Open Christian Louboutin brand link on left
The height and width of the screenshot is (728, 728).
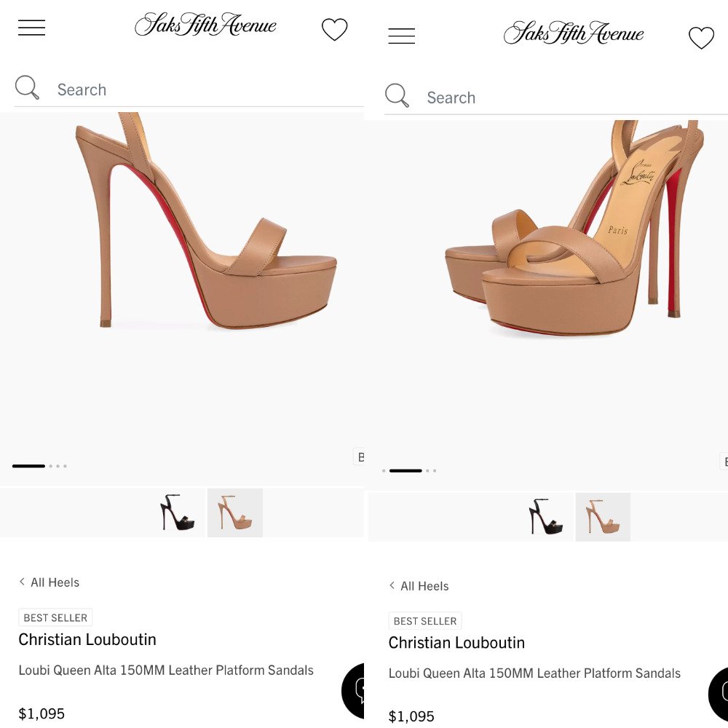coord(87,639)
